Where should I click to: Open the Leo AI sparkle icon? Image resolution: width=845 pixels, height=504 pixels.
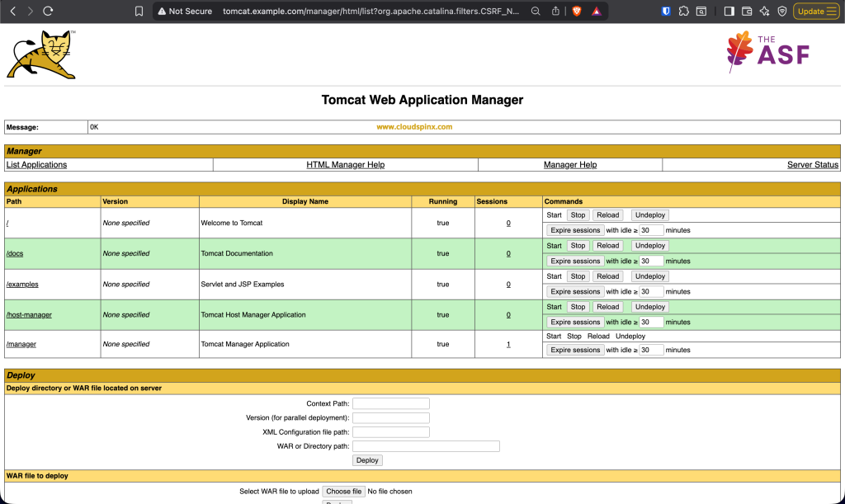click(x=764, y=12)
